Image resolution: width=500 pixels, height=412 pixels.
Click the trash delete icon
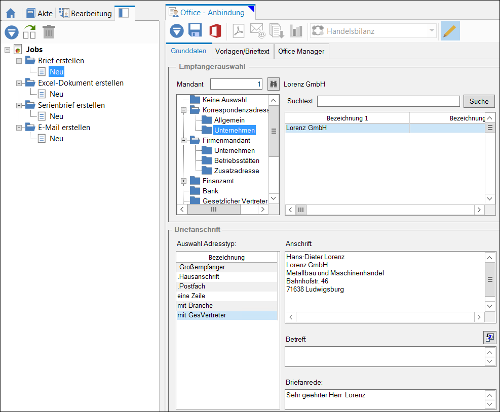click(49, 32)
